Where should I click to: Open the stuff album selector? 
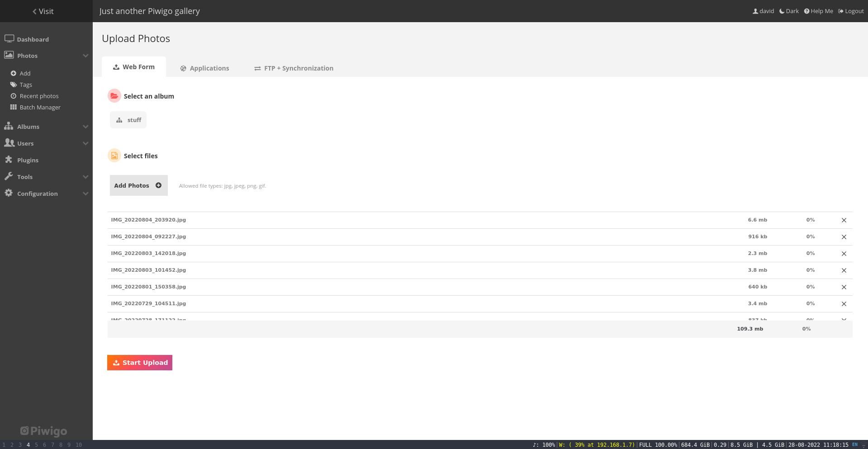[128, 120]
